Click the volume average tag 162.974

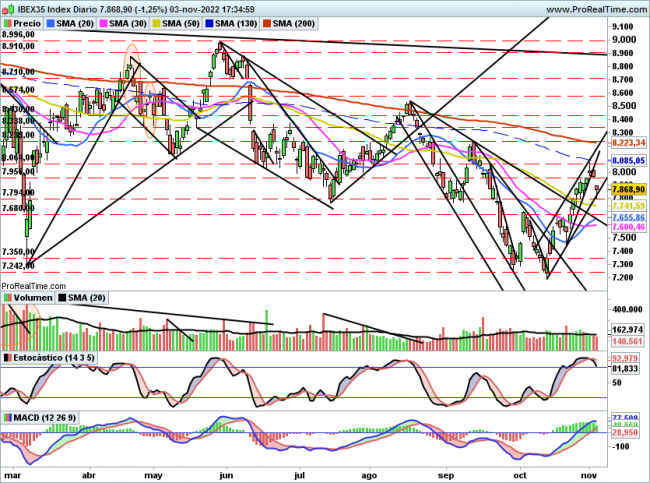tap(628, 331)
